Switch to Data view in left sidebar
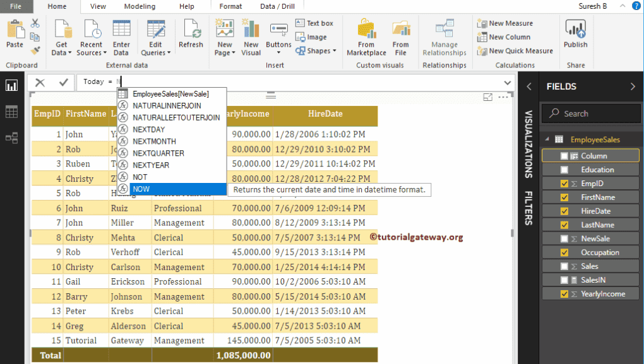 point(11,112)
